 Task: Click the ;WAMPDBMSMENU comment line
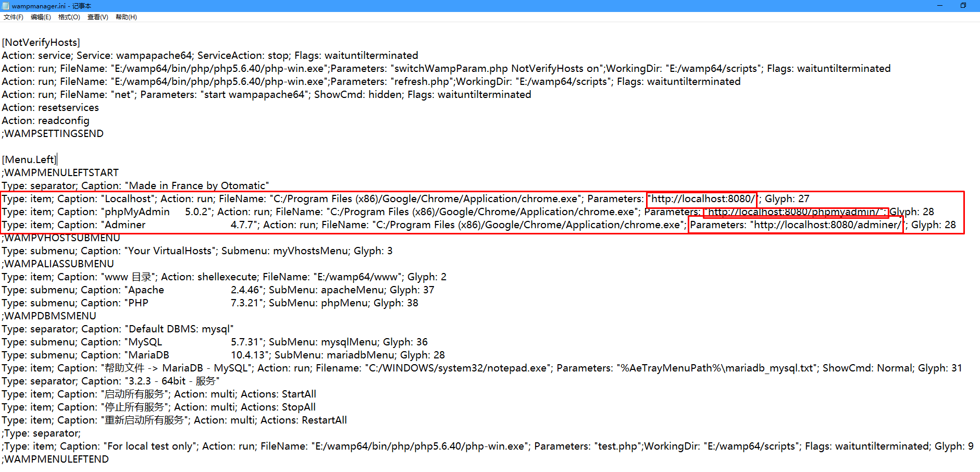pyautogui.click(x=49, y=316)
